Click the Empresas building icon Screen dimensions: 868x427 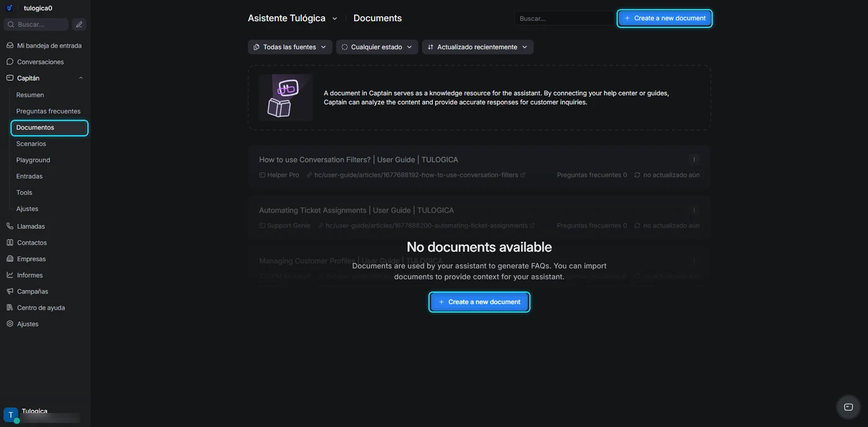(x=10, y=258)
